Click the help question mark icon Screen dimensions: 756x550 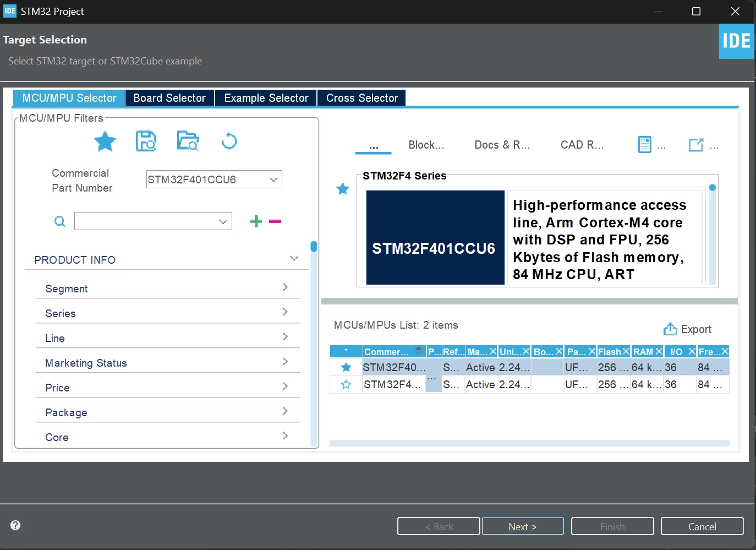pos(15,525)
